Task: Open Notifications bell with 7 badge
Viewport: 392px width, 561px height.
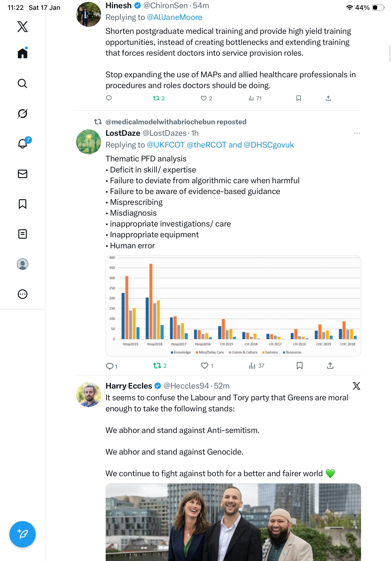Action: point(23,144)
